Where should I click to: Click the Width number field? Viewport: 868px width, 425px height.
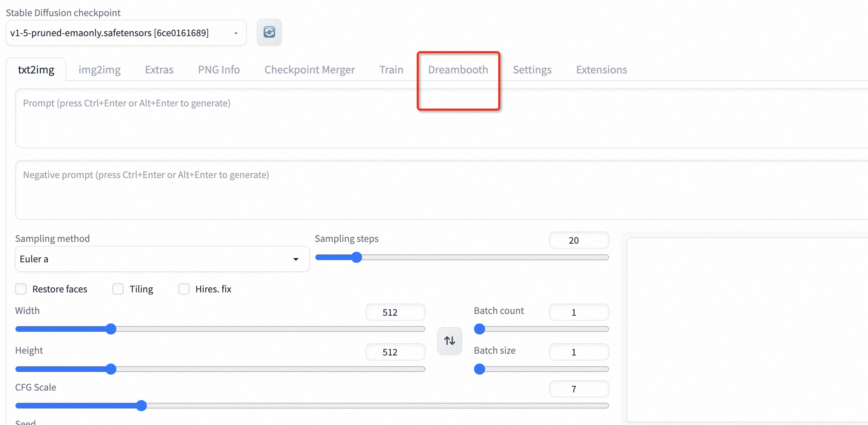point(395,312)
